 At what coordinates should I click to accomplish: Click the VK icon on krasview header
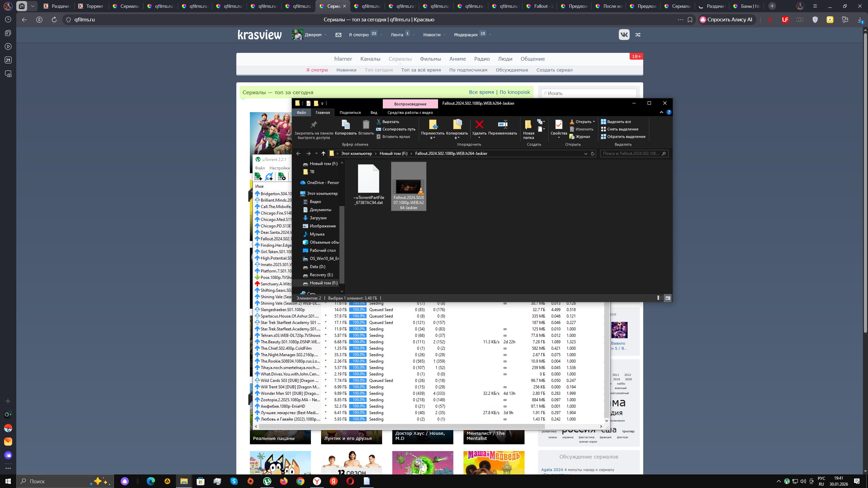click(624, 35)
